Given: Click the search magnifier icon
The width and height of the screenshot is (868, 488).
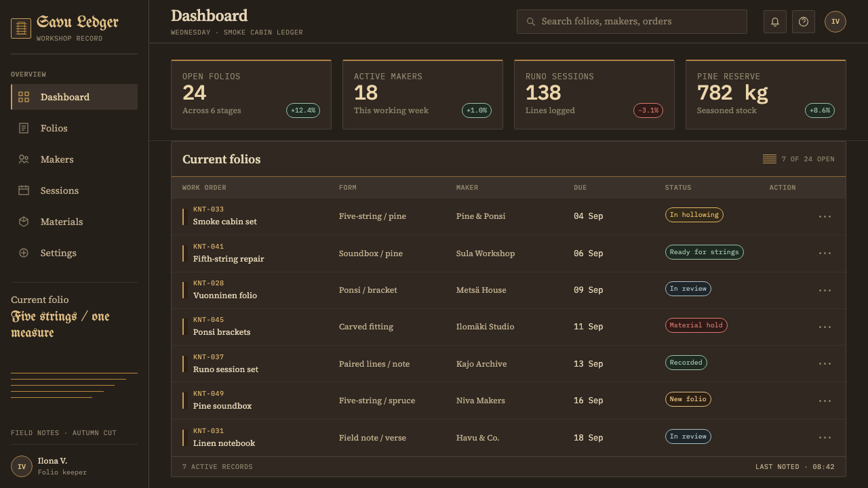Looking at the screenshot, I should pyautogui.click(x=531, y=22).
